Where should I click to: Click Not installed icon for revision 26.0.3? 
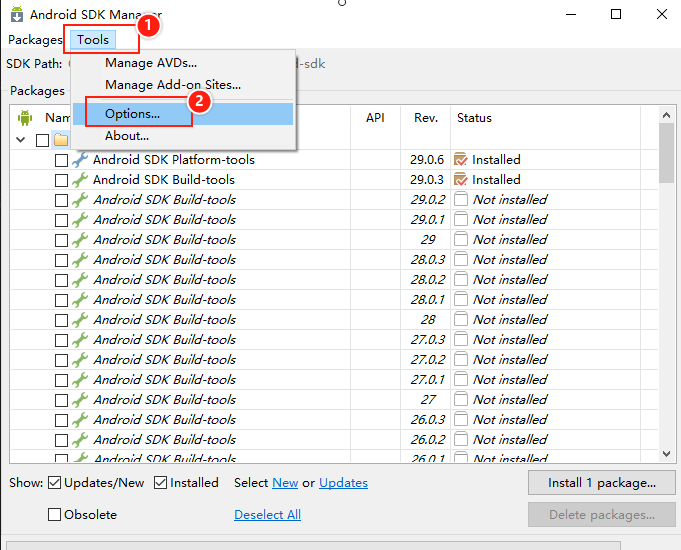point(461,419)
